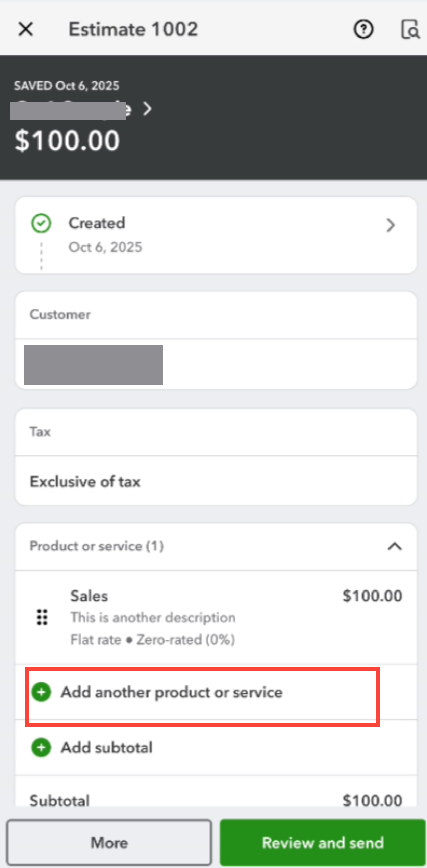Close the Estimate 1002 screen
This screenshot has width=427, height=868.
coord(26,29)
